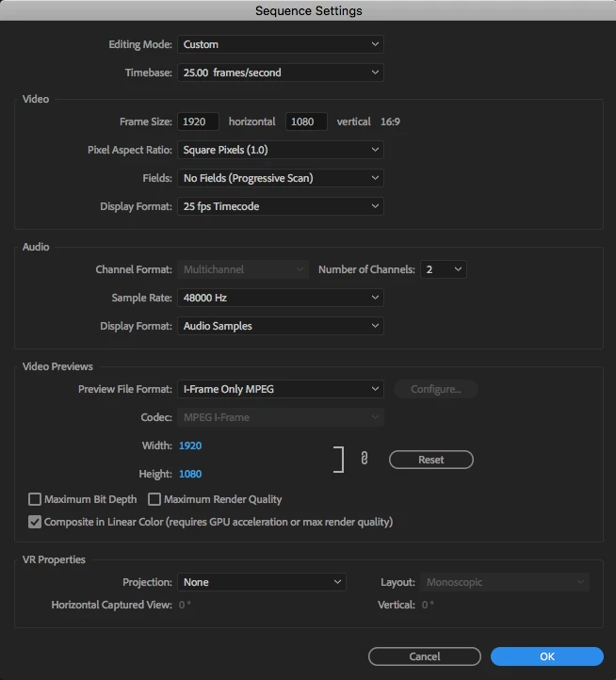Image resolution: width=616 pixels, height=680 pixels.
Task: Open the Timebase dropdown
Action: coord(281,73)
